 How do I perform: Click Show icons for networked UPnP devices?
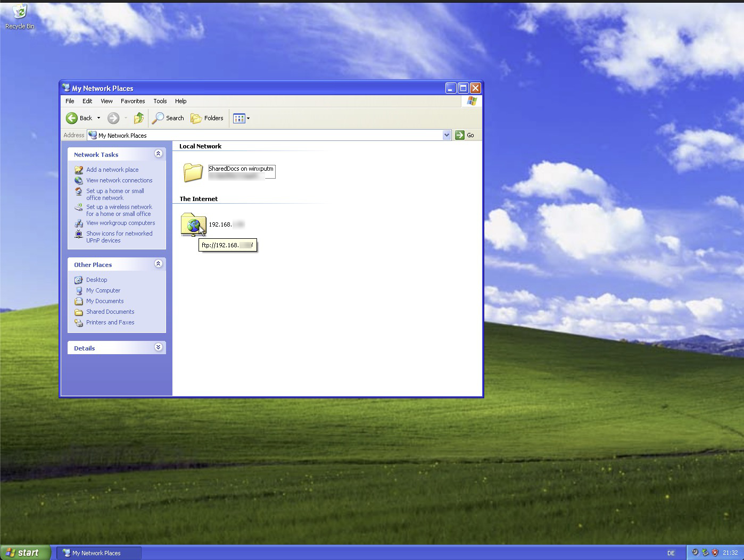pyautogui.click(x=119, y=237)
